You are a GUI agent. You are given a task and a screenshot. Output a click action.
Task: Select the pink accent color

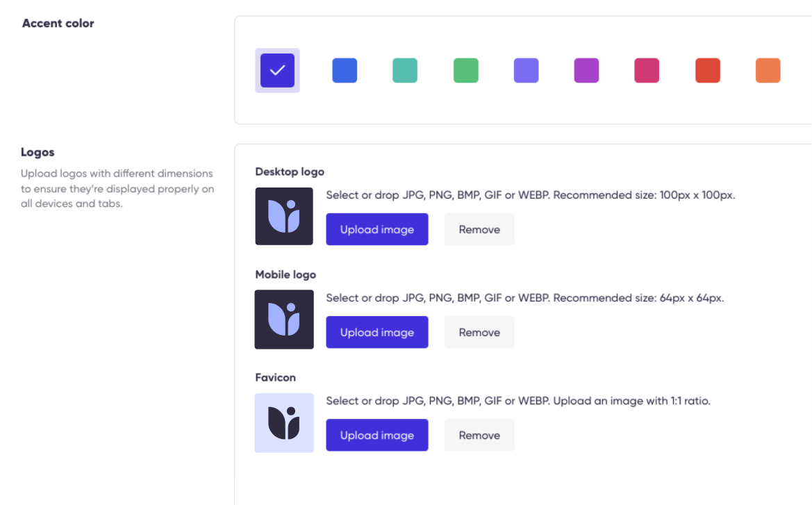[x=647, y=69]
